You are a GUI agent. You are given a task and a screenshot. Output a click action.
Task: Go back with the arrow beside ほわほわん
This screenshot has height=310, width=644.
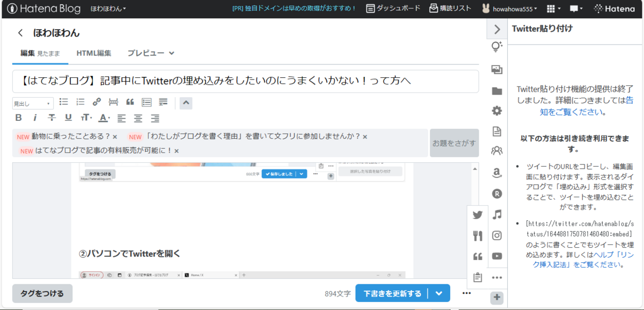pyautogui.click(x=20, y=33)
